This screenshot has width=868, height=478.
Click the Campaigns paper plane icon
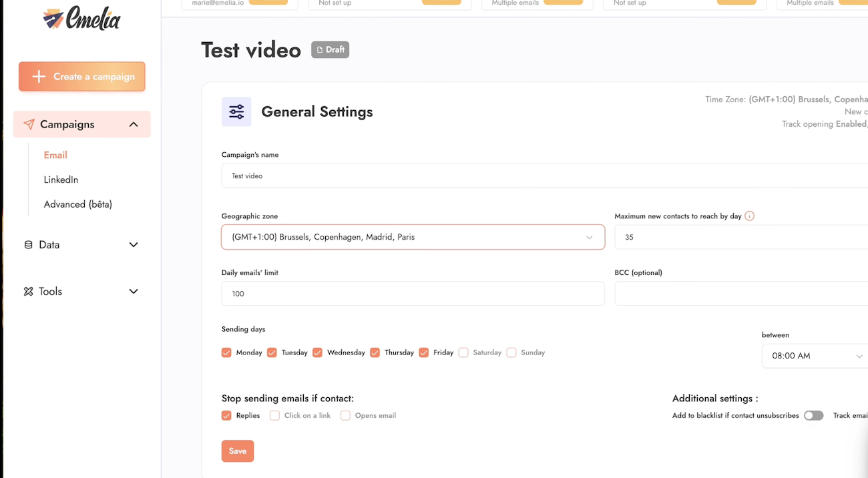[x=29, y=124]
